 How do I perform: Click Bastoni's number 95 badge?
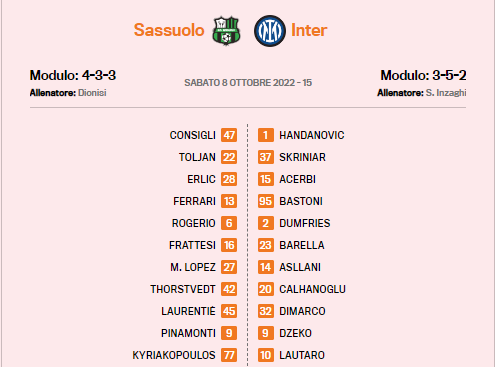[266, 201]
